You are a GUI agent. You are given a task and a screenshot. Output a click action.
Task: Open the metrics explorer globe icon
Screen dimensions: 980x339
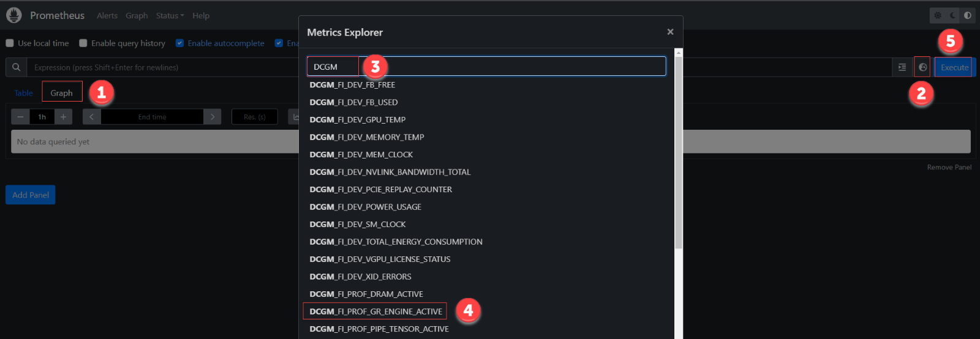pos(922,67)
